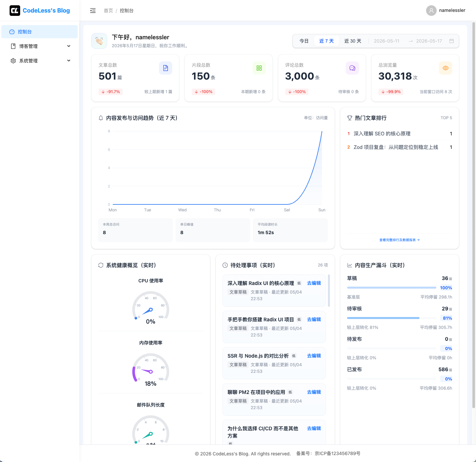This screenshot has height=462, width=476.
Task: Expand the 博客管理 submenu chevron
Action: point(69,46)
